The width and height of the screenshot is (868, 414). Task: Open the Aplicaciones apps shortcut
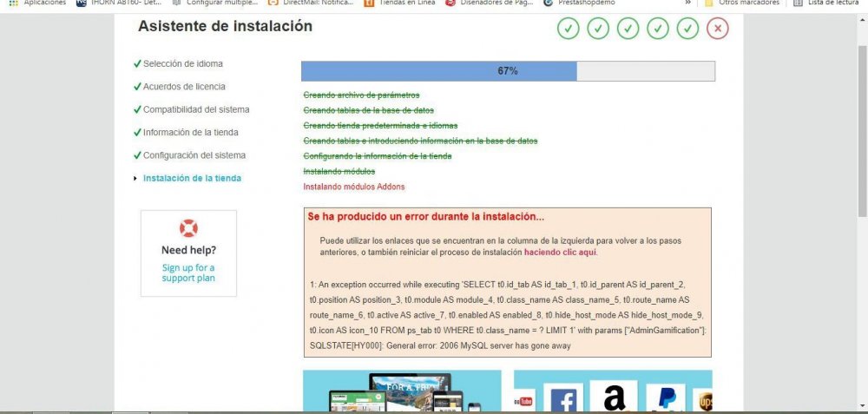[x=37, y=3]
